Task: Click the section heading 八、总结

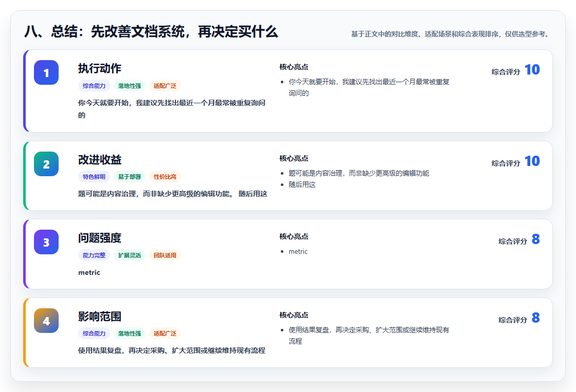Action: (x=151, y=31)
